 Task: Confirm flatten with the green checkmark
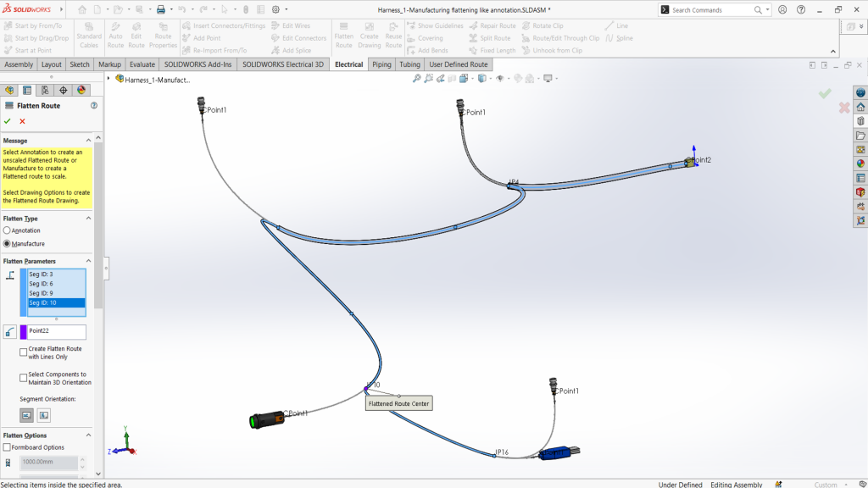[8, 121]
